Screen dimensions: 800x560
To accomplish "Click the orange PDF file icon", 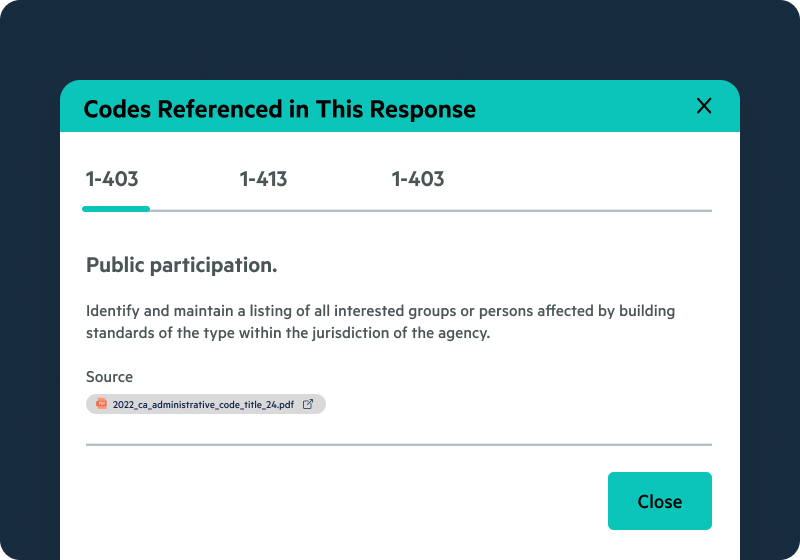I will click(101, 404).
